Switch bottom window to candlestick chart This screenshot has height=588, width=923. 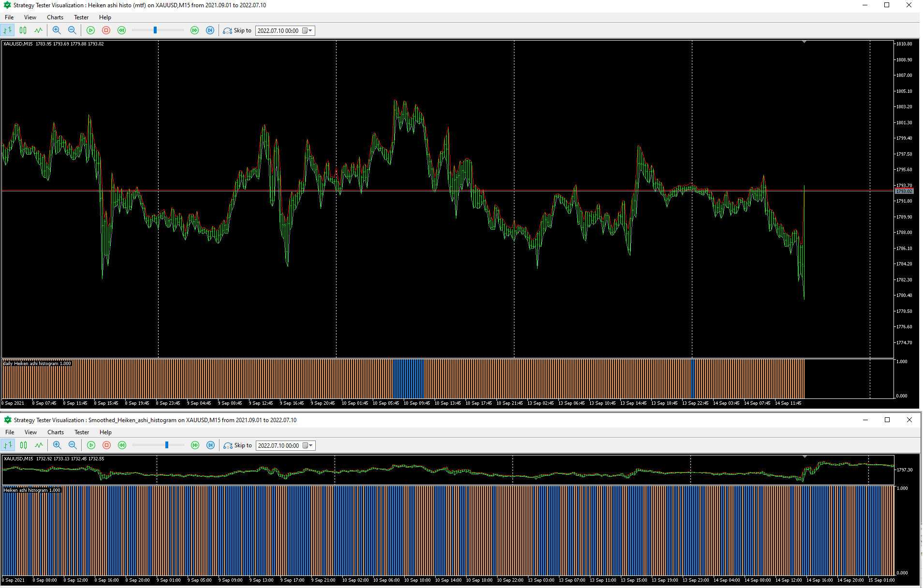click(x=24, y=445)
